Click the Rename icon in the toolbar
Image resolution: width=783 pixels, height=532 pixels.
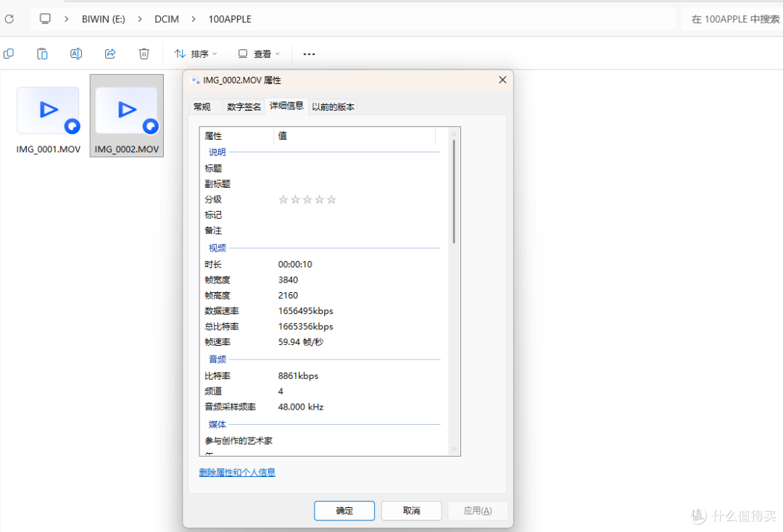tap(76, 54)
